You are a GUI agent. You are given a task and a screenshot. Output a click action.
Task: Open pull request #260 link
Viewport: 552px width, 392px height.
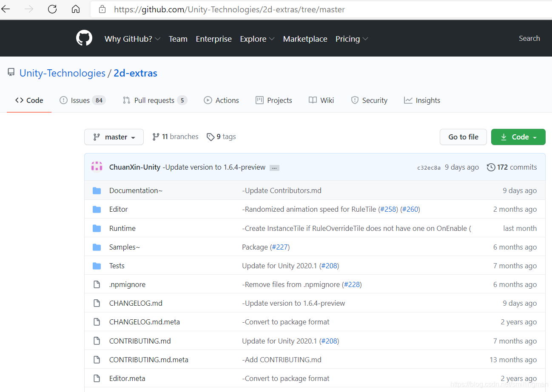pos(410,209)
